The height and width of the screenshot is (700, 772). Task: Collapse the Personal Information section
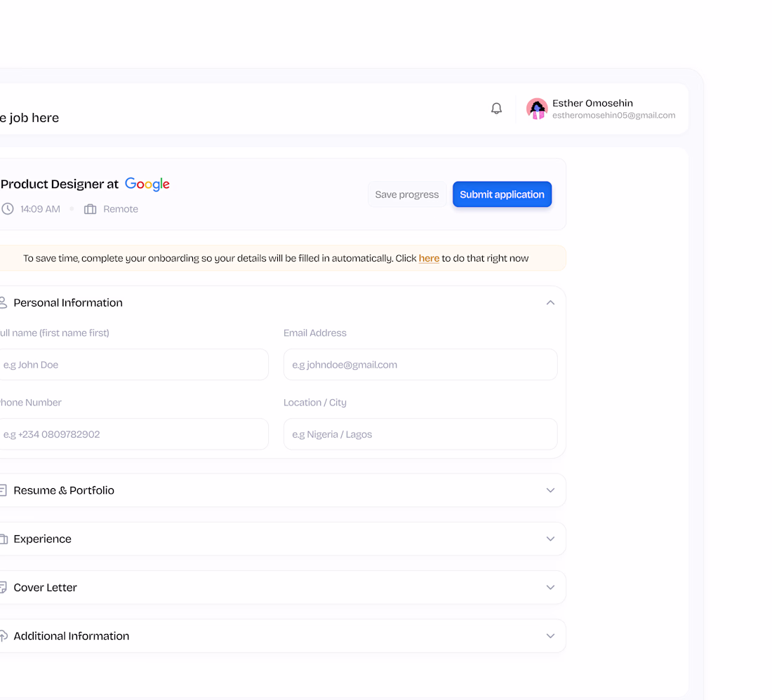550,302
